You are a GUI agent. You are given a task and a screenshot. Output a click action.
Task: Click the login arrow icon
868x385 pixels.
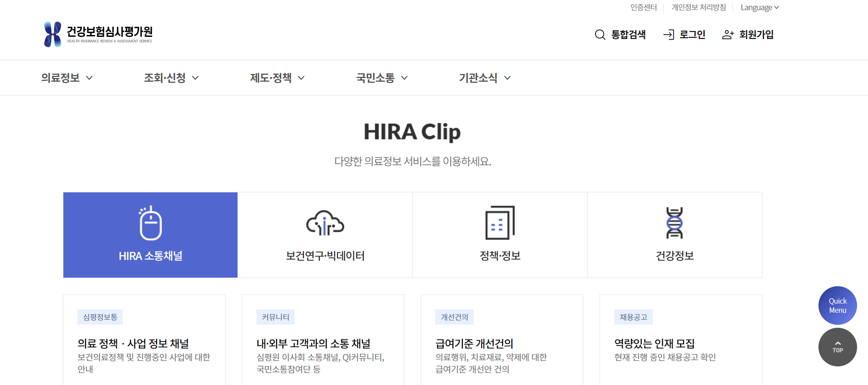click(x=669, y=35)
